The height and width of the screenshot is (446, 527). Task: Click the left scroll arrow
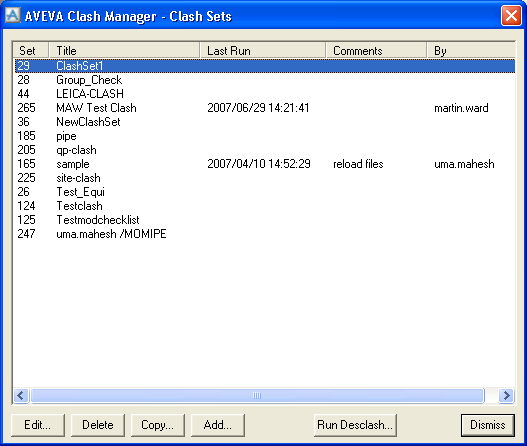pos(21,395)
